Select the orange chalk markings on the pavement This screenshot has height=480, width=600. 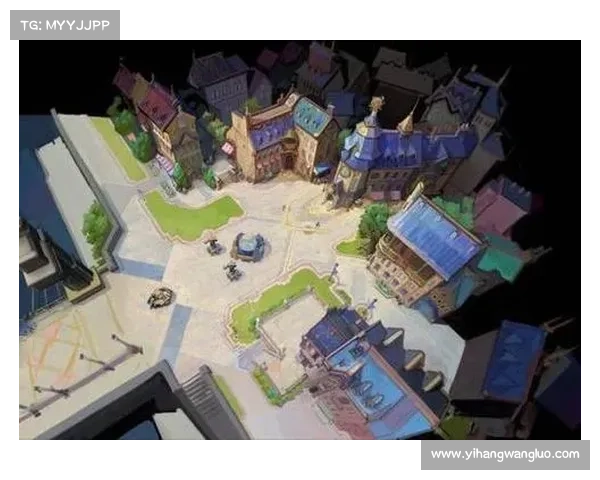tap(60, 350)
